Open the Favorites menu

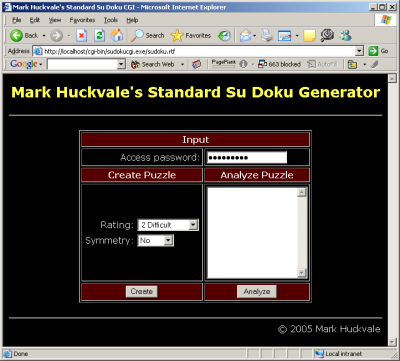point(82,20)
